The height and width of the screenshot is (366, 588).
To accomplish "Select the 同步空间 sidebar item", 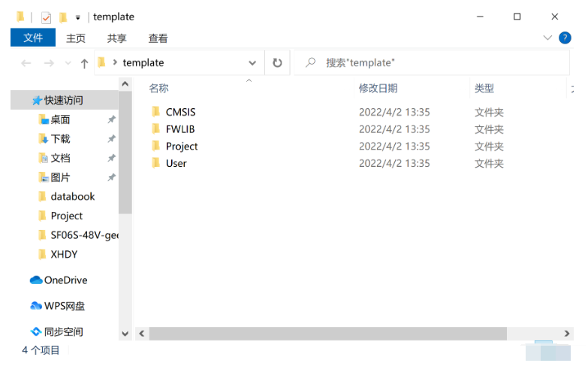I will (57, 332).
